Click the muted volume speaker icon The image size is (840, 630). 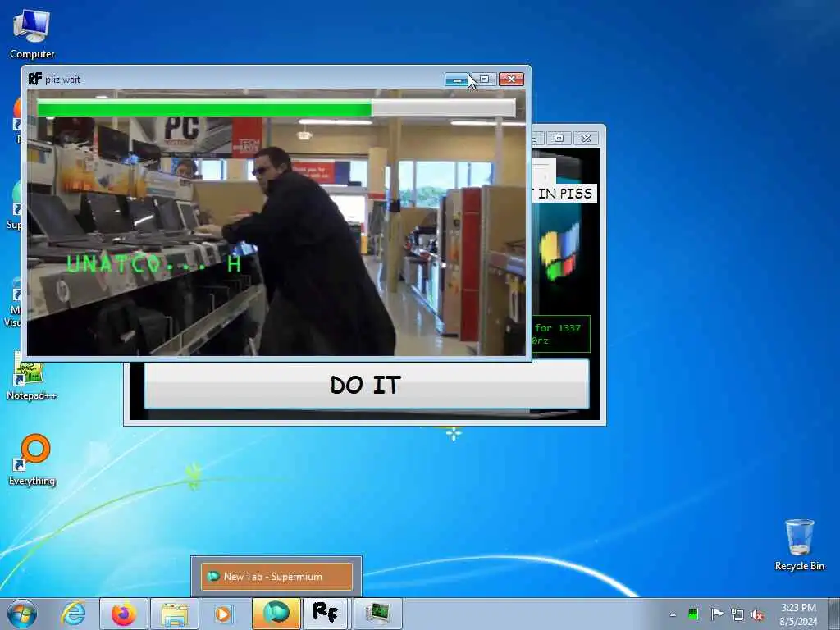pyautogui.click(x=757, y=615)
